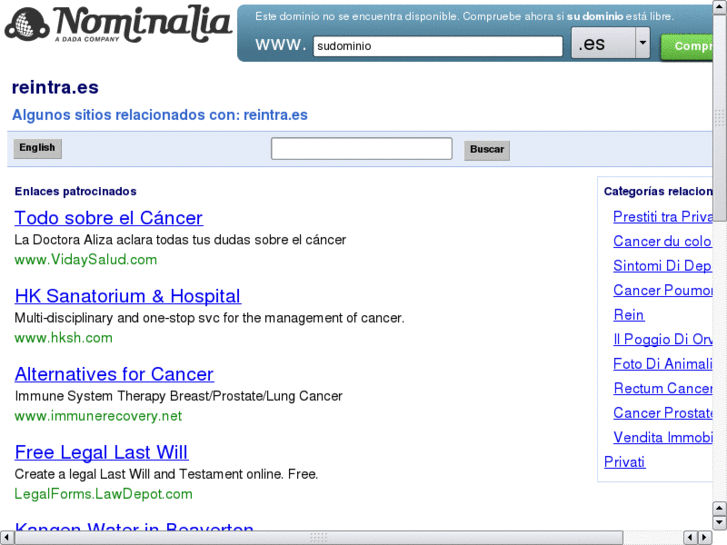The height and width of the screenshot is (545, 727).
Task: Click the Create a legal Last Will text
Action: click(x=166, y=474)
